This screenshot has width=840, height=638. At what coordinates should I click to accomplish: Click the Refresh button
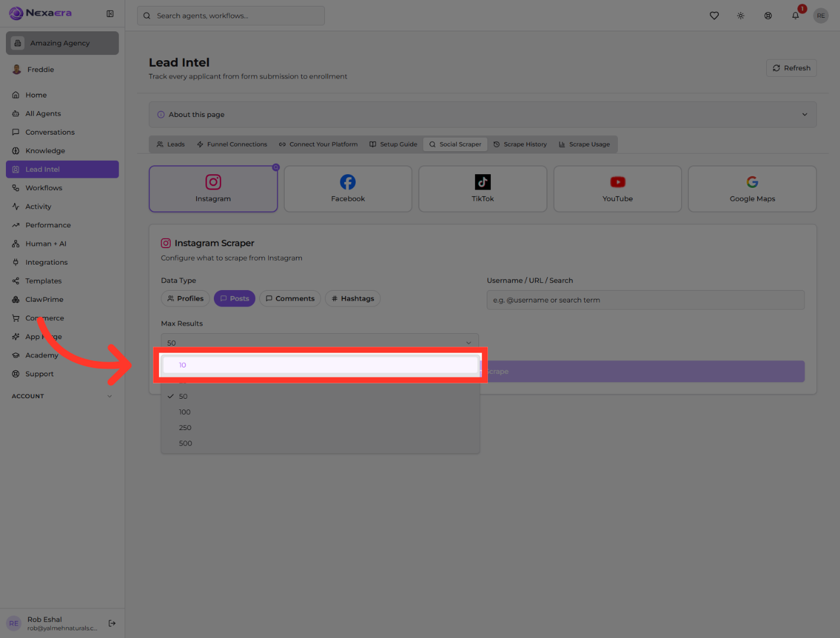click(x=792, y=68)
